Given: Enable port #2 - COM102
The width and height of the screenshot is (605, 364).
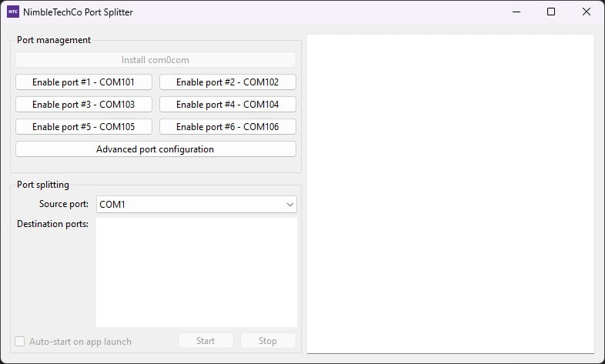Looking at the screenshot, I should pyautogui.click(x=228, y=82).
